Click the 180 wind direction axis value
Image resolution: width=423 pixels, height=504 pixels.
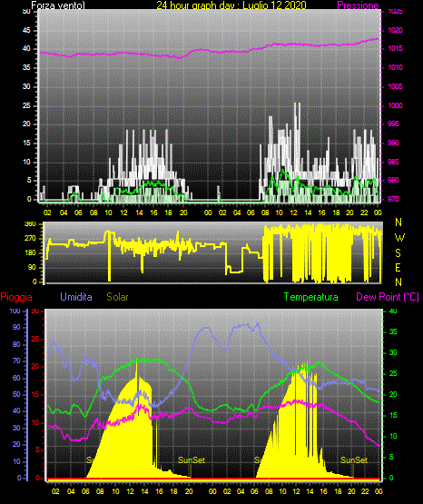[x=30, y=253]
